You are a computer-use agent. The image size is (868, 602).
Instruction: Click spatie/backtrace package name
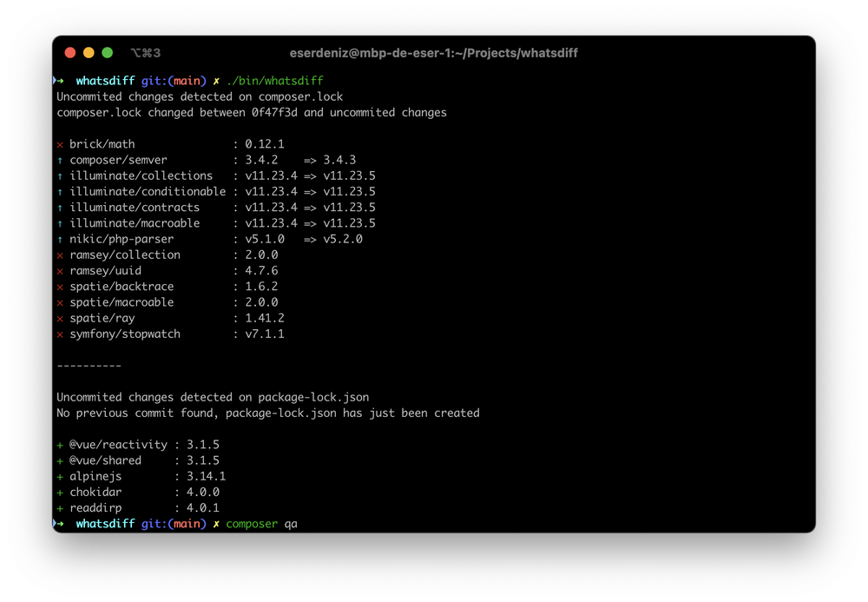pyautogui.click(x=122, y=287)
